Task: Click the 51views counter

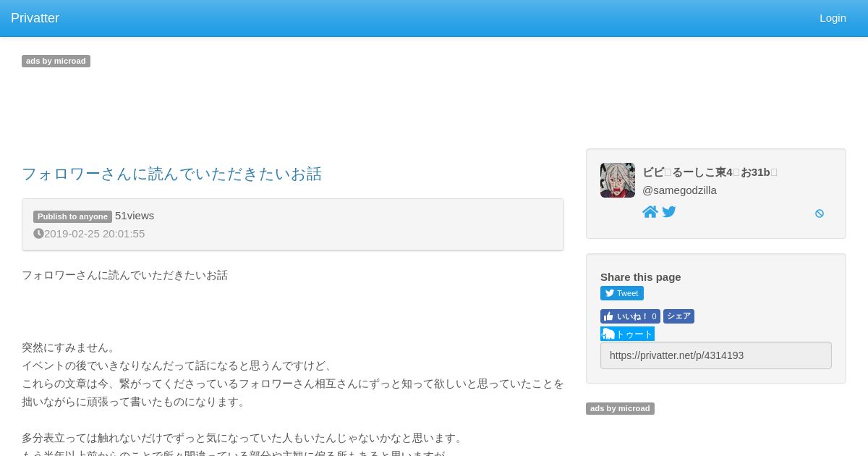Action: click(135, 216)
